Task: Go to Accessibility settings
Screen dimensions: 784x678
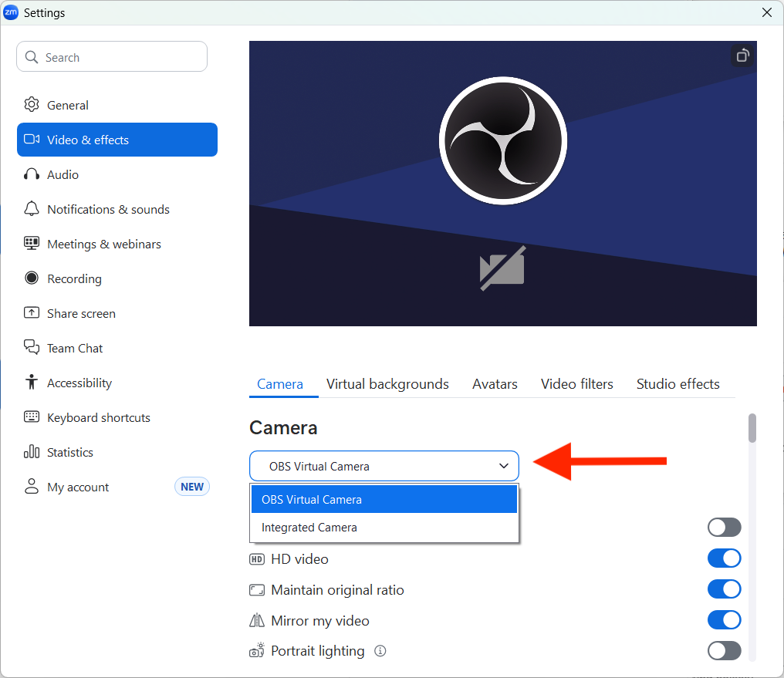Action: coord(117,383)
